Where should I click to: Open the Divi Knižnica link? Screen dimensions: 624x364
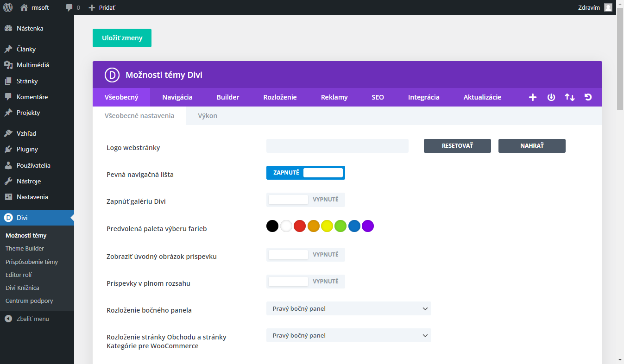pos(22,288)
